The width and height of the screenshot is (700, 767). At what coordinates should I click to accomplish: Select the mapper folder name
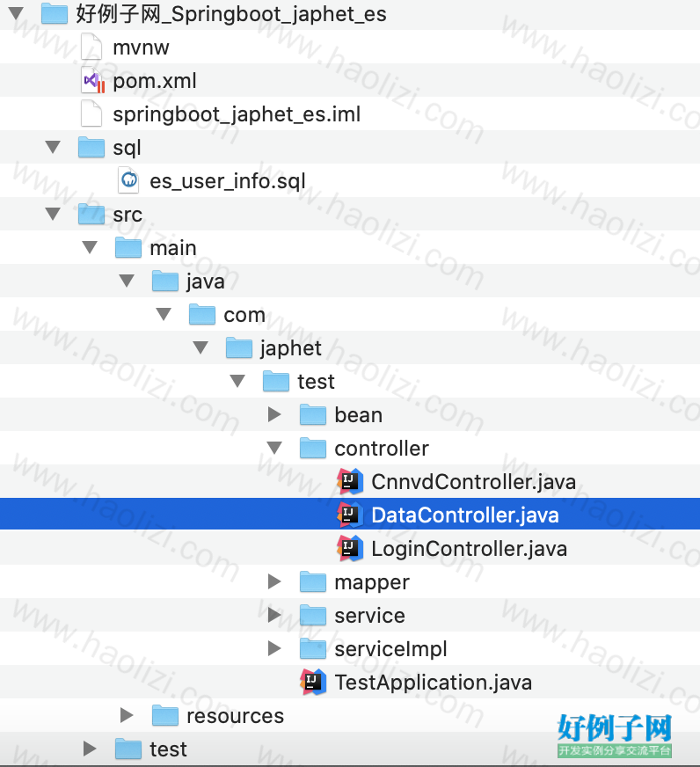pos(372,582)
